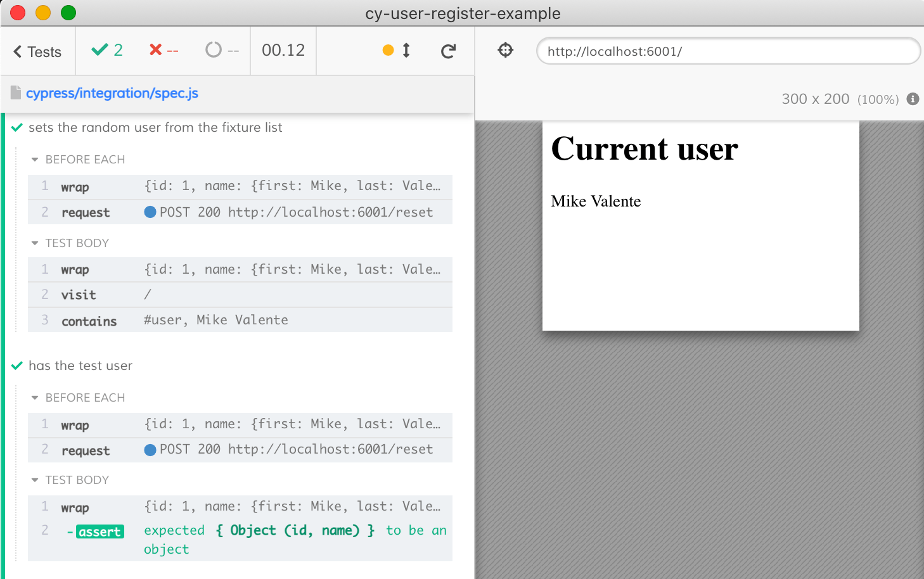Viewport: 924px width, 579px height.
Task: Click the orange running status dot
Action: [x=388, y=50]
